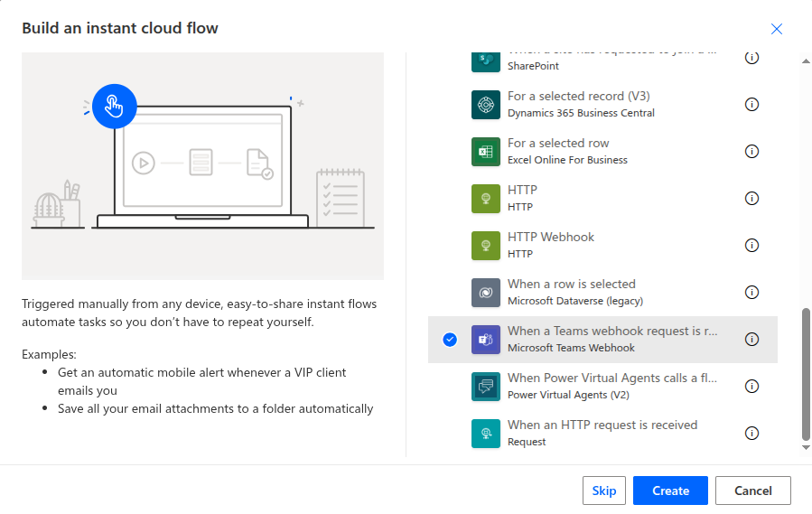Click the Dynamics 365 Business Central icon
The width and height of the screenshot is (812, 514).
click(x=486, y=105)
